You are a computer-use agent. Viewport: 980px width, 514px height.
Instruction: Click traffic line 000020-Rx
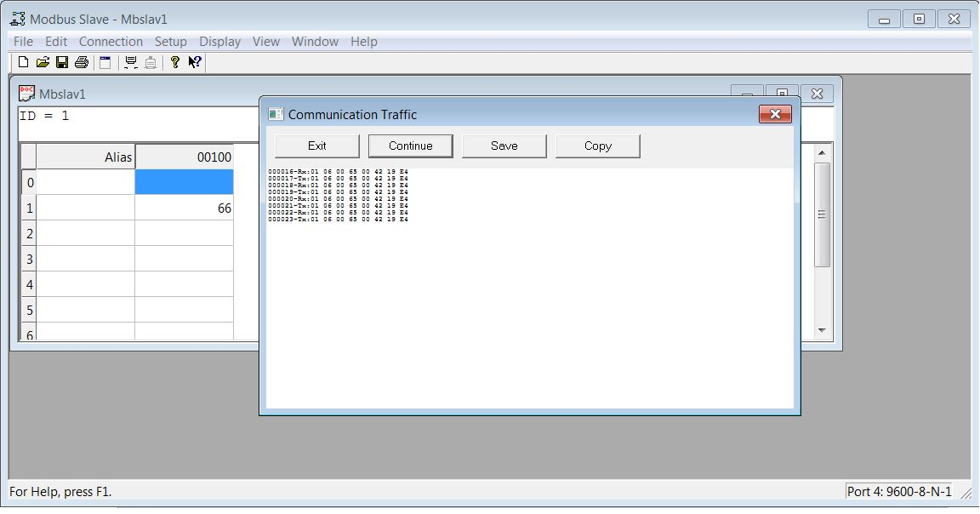[338, 199]
